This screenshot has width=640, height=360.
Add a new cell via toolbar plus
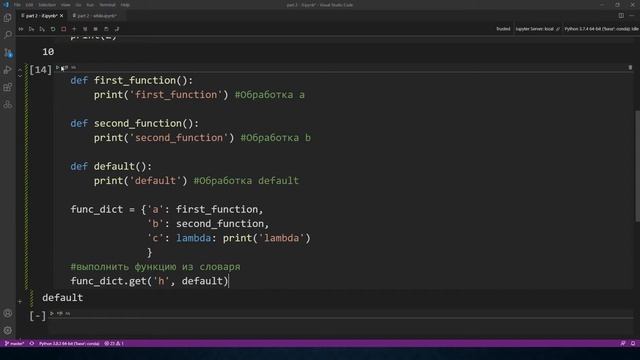pos(74,29)
